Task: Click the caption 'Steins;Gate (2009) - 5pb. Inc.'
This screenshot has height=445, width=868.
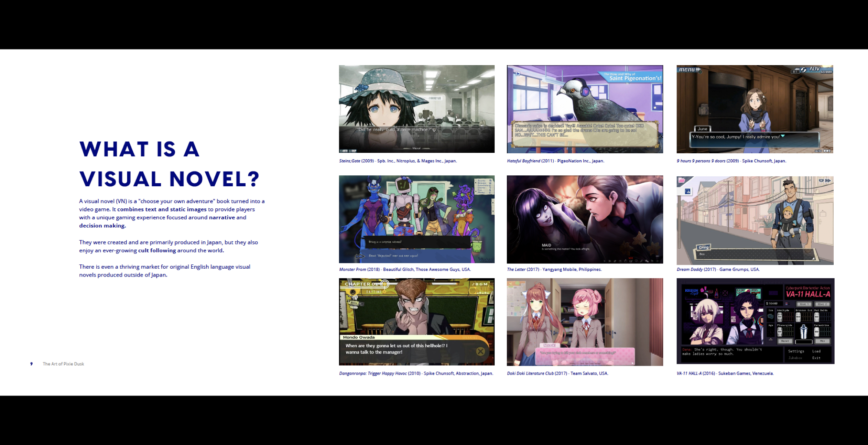Action: (x=398, y=161)
